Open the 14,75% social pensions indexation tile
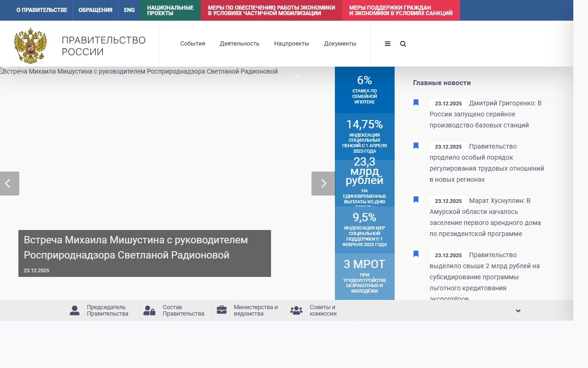This screenshot has width=588, height=368. point(365,137)
